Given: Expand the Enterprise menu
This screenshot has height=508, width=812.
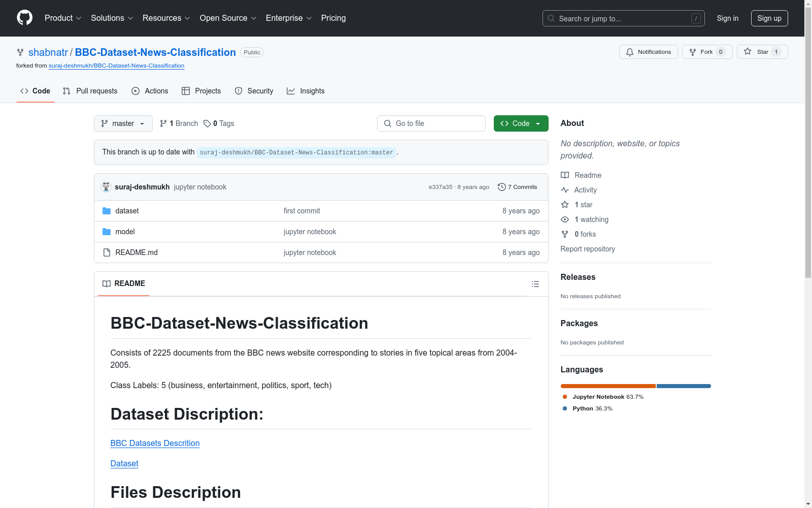Looking at the screenshot, I should 289,18.
